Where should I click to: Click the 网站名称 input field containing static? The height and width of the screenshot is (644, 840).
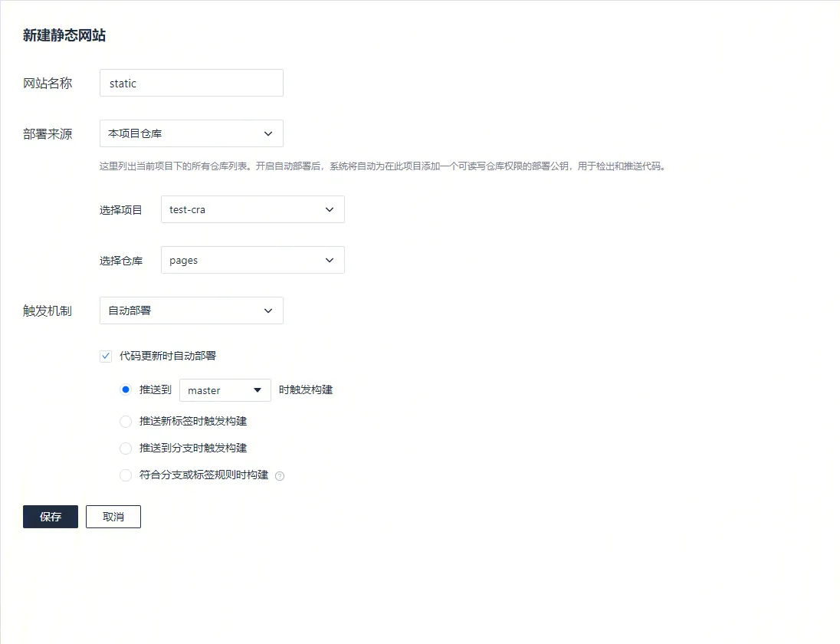(192, 84)
